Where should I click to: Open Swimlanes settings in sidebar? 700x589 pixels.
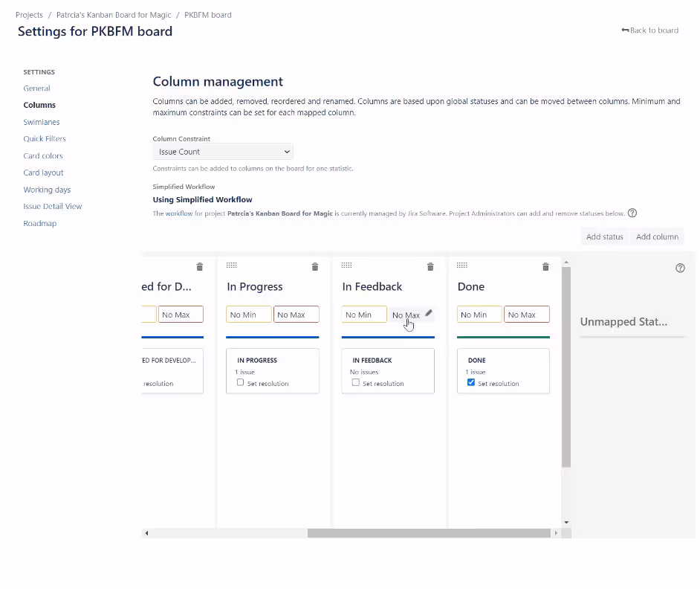point(42,122)
